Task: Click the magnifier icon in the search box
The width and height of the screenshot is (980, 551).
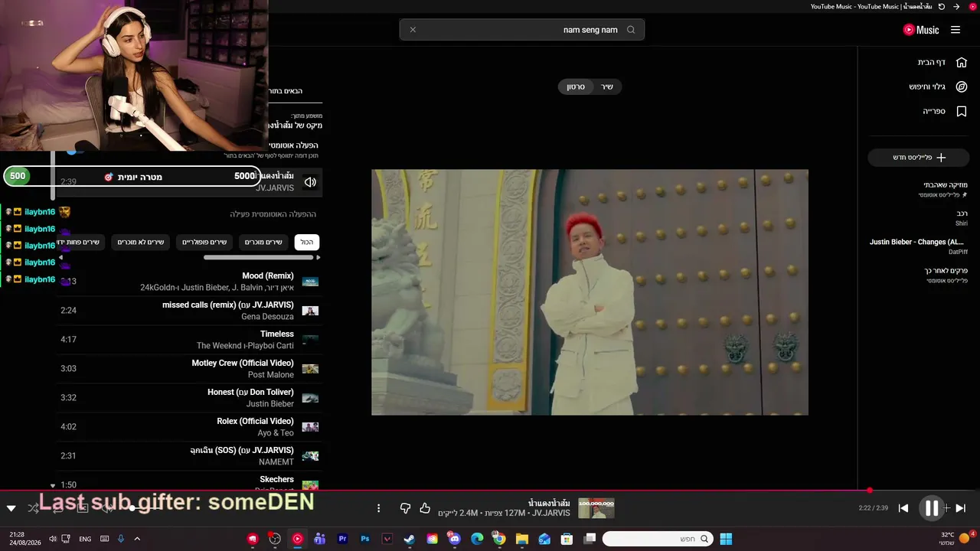Action: pos(631,30)
